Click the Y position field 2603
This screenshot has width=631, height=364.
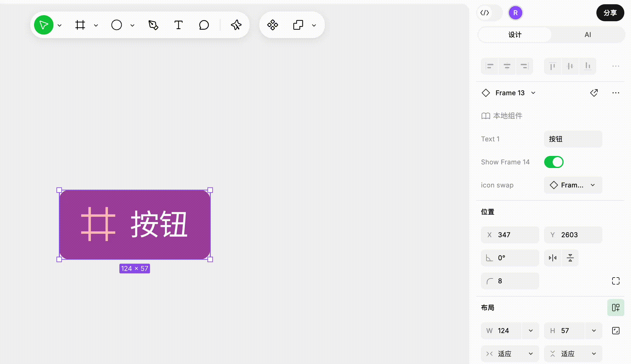tap(573, 235)
